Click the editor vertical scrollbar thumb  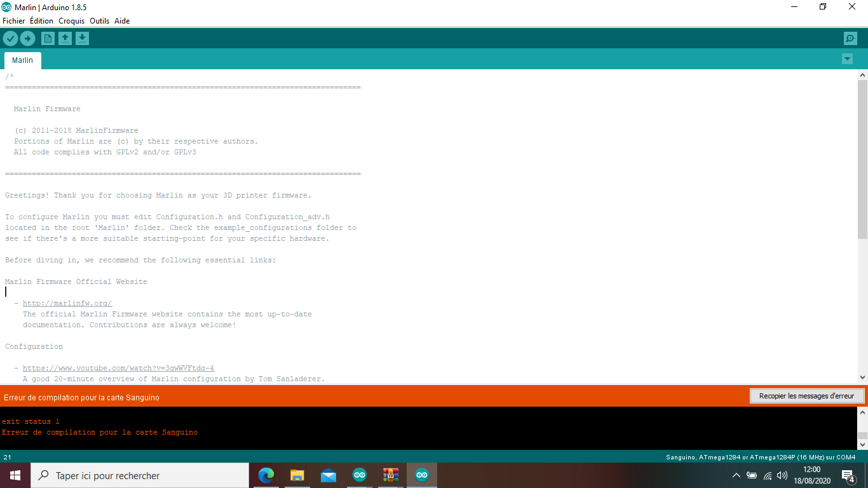click(862, 159)
